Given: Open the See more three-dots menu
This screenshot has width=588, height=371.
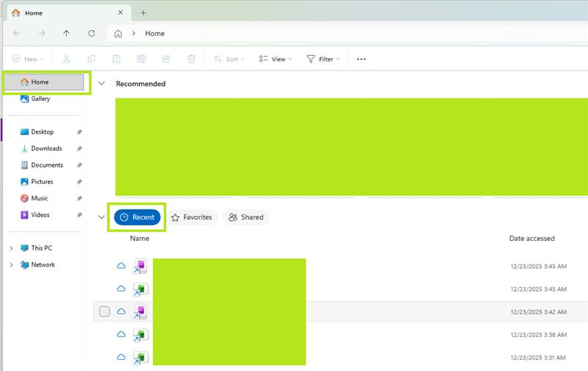Looking at the screenshot, I should (x=361, y=60).
